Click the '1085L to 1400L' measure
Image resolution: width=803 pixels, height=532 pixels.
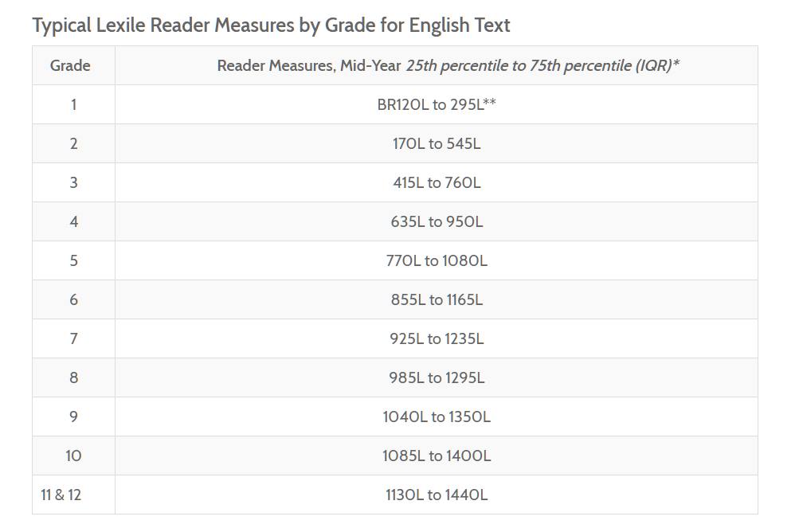coord(437,456)
